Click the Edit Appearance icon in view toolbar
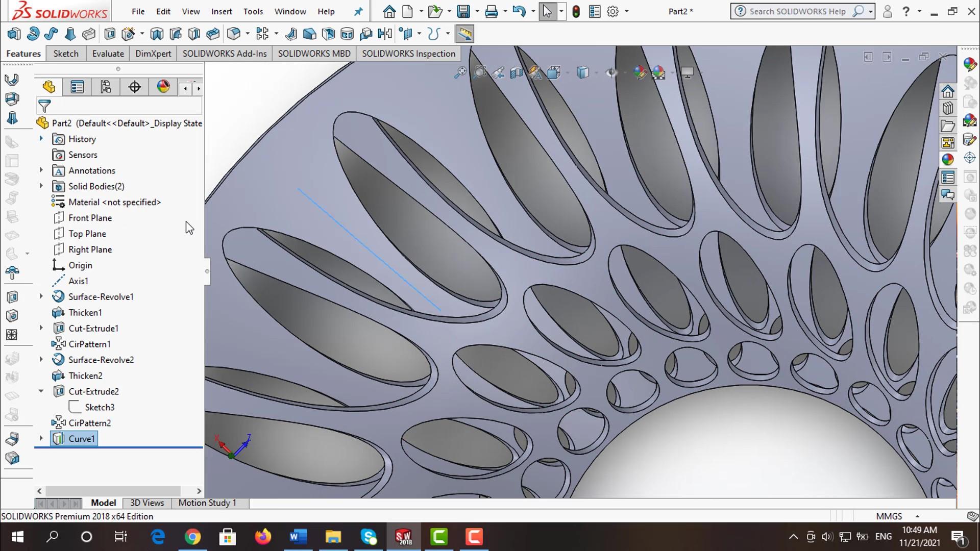Image resolution: width=980 pixels, height=551 pixels. (640, 73)
